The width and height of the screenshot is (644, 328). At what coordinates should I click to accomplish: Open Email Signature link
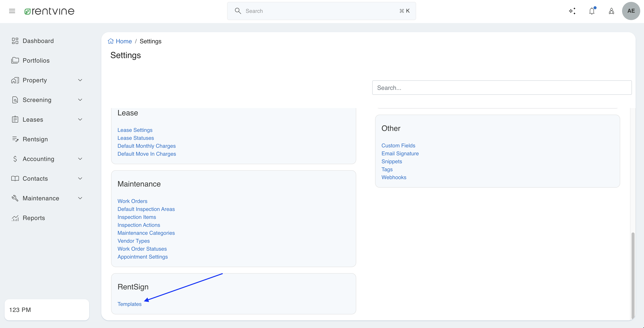(400, 153)
